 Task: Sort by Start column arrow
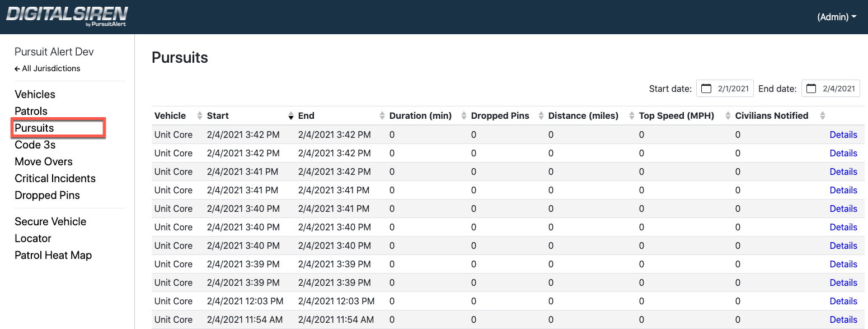point(291,116)
